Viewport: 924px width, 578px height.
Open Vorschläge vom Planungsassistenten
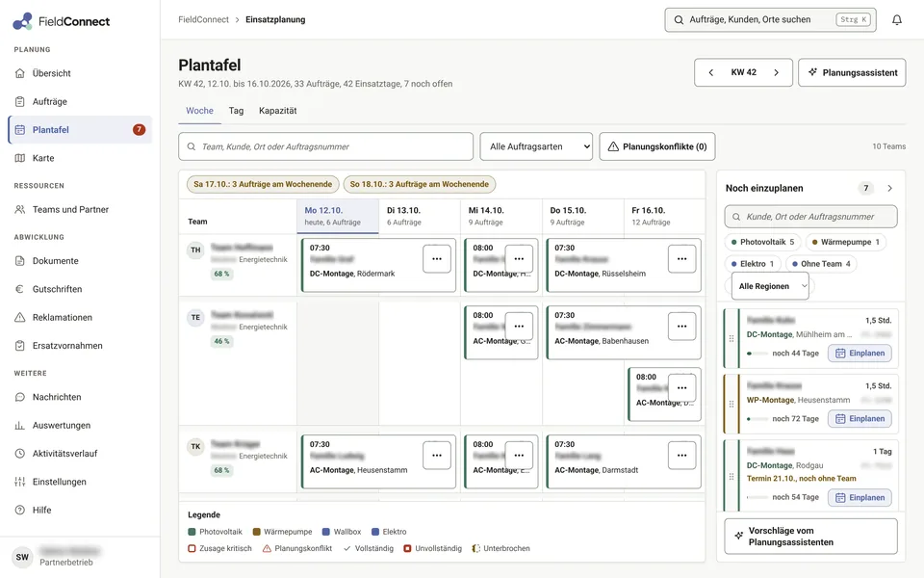(810, 537)
